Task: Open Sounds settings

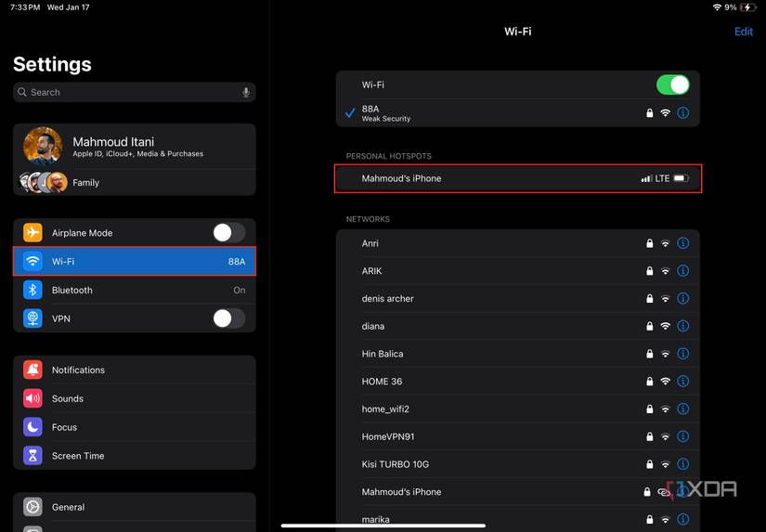Action: coord(135,398)
